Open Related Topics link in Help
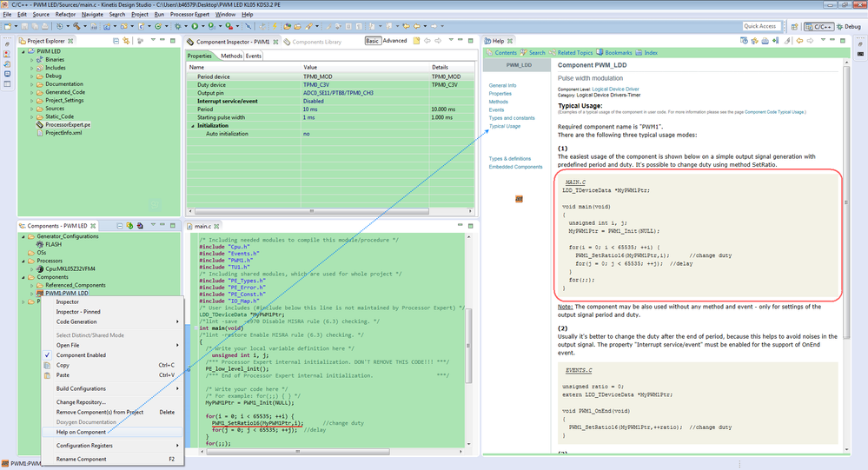 click(x=574, y=53)
